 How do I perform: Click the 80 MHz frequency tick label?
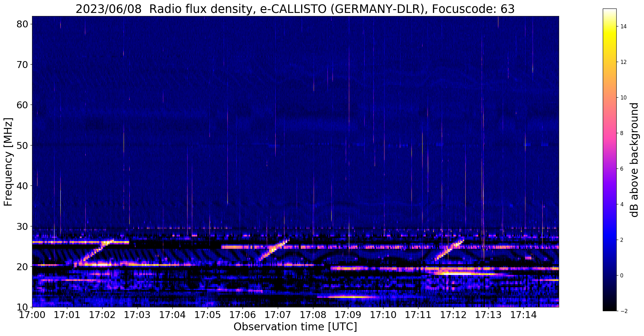click(22, 24)
